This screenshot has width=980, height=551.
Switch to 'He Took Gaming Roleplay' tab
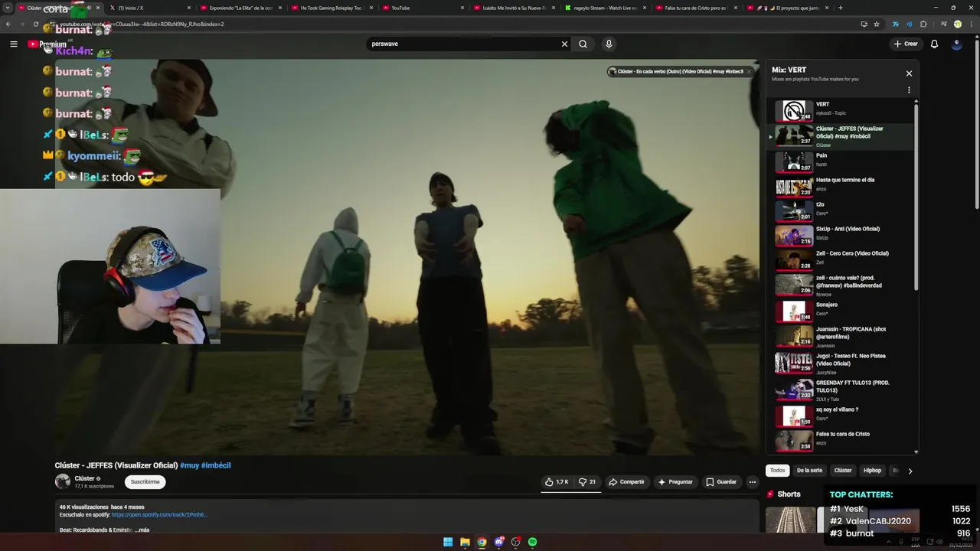(x=331, y=8)
